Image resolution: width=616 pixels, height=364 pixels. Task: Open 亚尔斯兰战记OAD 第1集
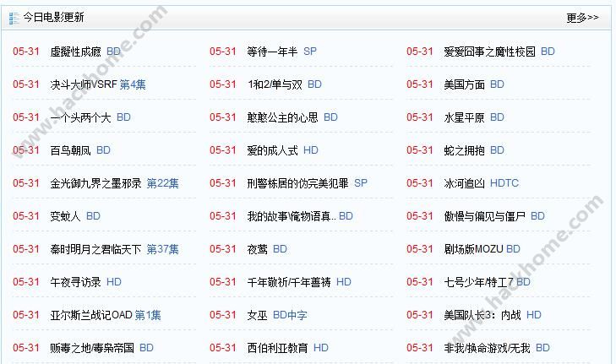pos(106,315)
